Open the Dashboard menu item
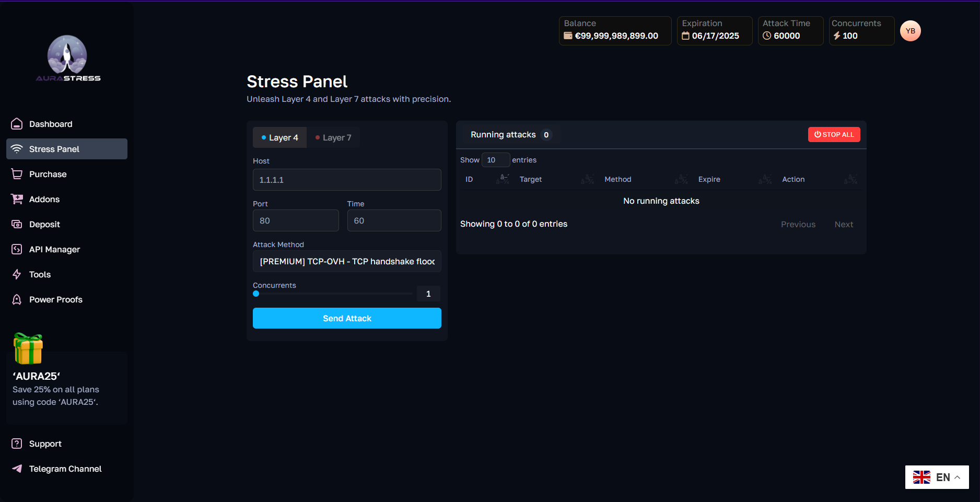The height and width of the screenshot is (502, 980). (x=67, y=124)
